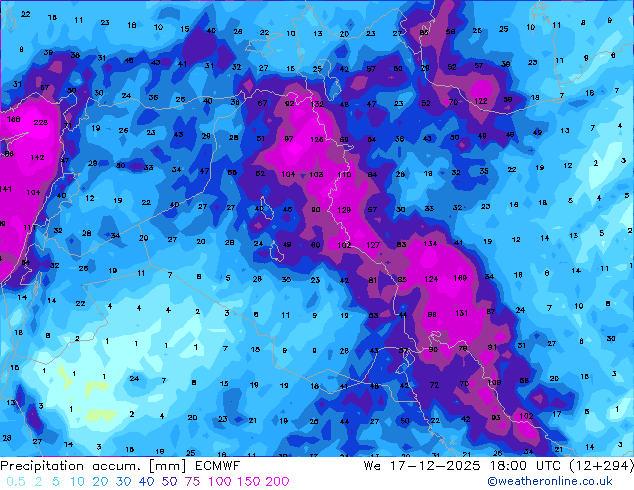
Task: Click the '200' legend value
Action: coord(277,482)
